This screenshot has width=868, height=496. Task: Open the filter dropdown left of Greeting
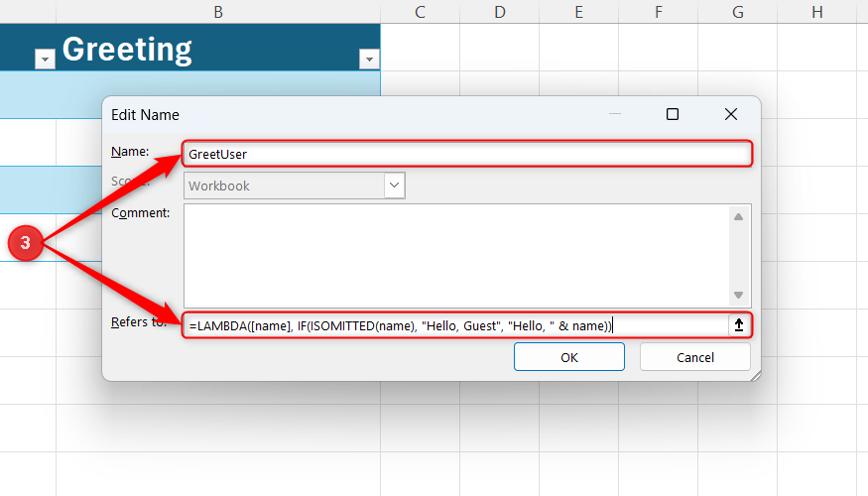(45, 59)
